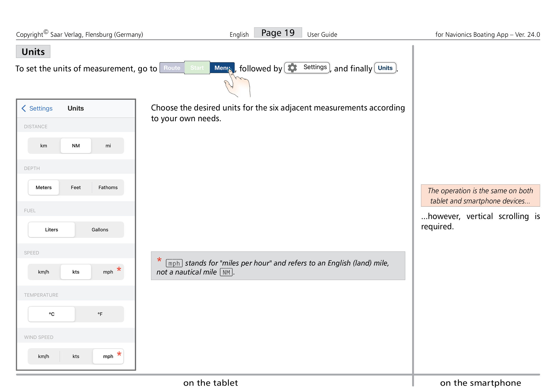Select kts for speed
Image resolution: width=556 pixels, height=392 pixels.
pos(76,272)
